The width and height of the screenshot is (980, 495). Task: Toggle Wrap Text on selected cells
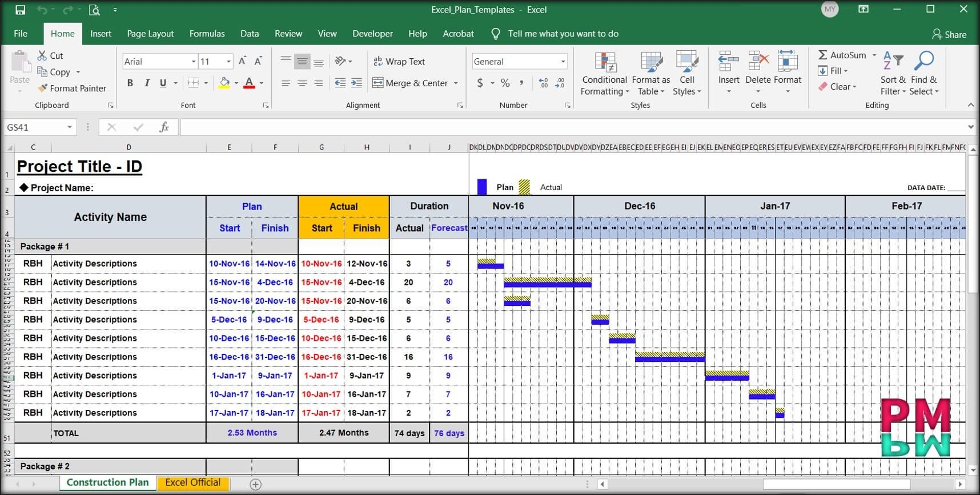pyautogui.click(x=399, y=62)
